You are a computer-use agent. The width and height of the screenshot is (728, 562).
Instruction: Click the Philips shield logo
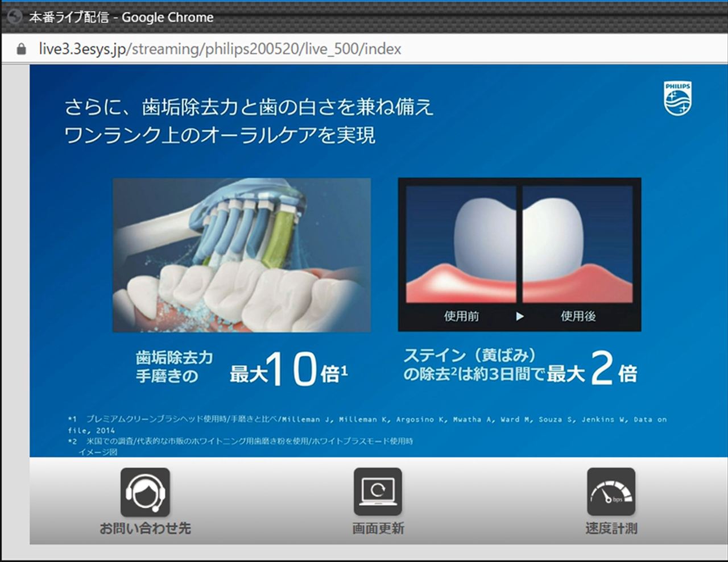click(x=677, y=98)
